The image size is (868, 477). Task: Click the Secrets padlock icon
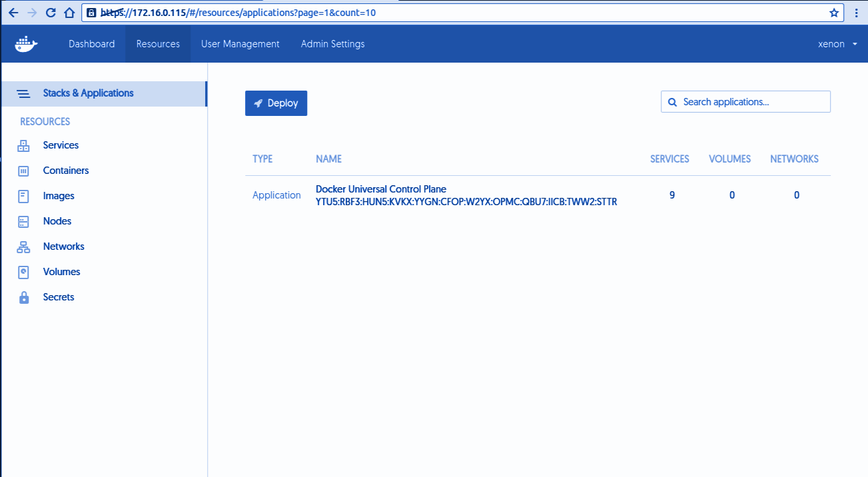click(24, 297)
